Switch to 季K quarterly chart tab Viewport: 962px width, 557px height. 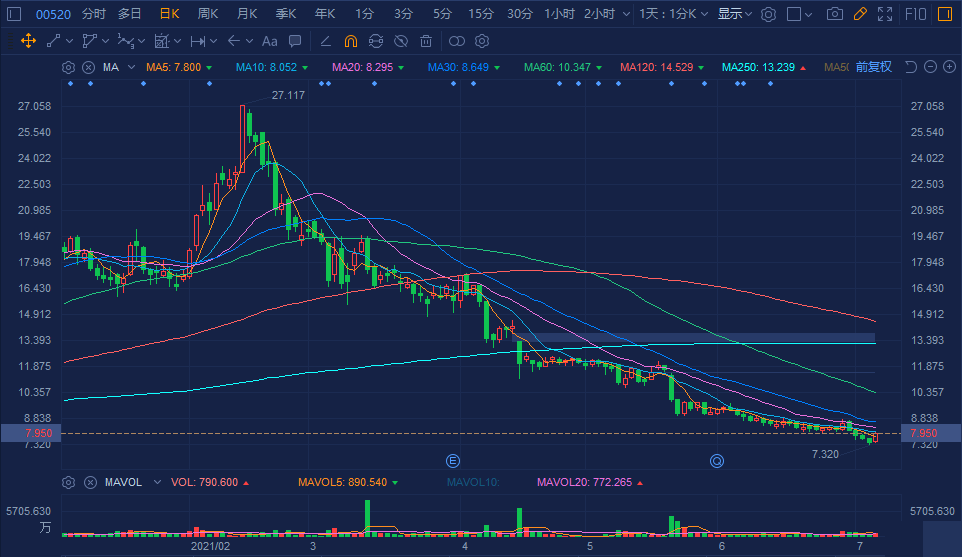point(286,13)
